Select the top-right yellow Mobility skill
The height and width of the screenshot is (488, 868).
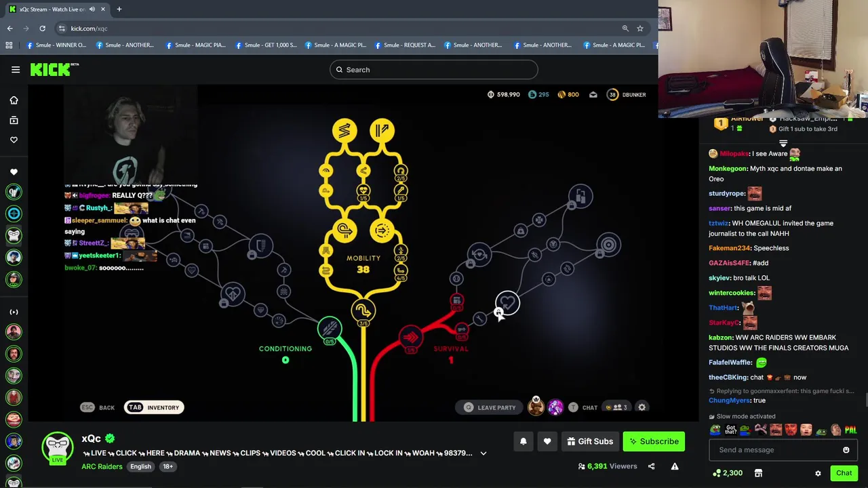point(382,130)
